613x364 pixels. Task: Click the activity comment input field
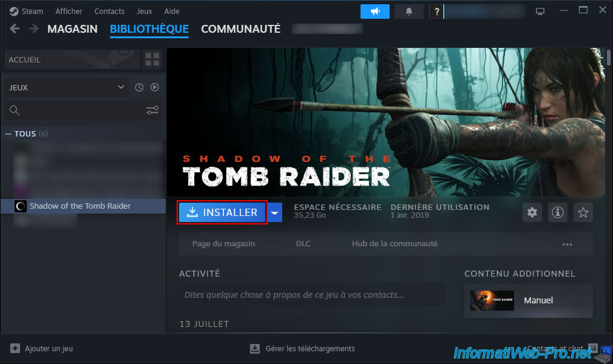pyautogui.click(x=312, y=295)
